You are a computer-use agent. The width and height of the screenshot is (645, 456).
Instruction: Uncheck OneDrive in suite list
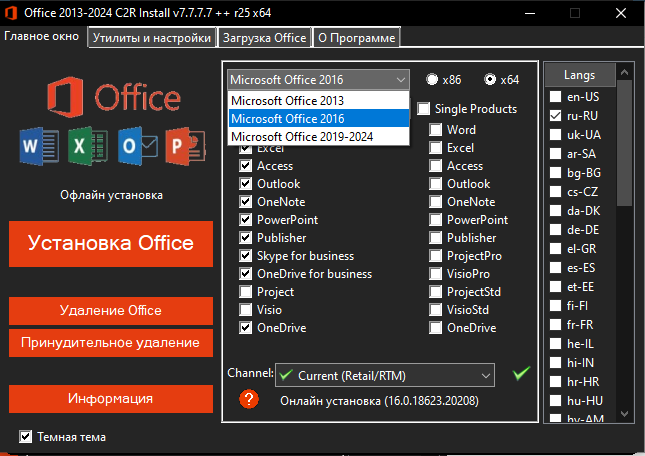pyautogui.click(x=246, y=328)
